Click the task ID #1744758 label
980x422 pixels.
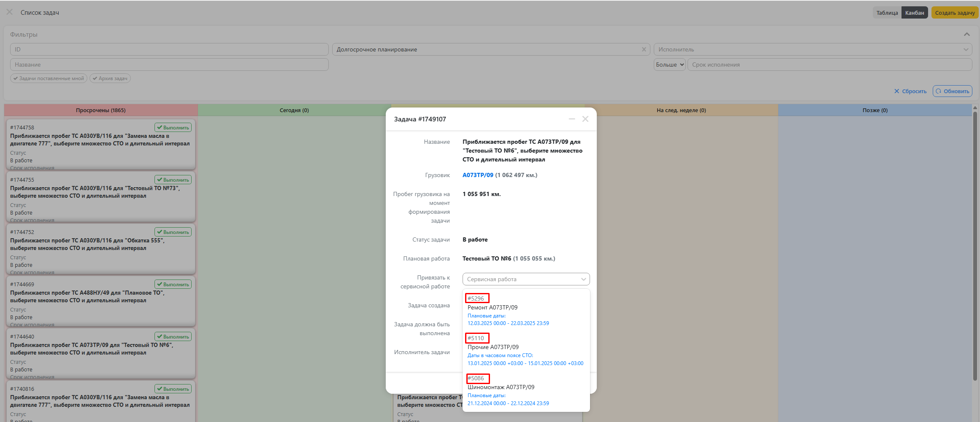click(x=22, y=127)
